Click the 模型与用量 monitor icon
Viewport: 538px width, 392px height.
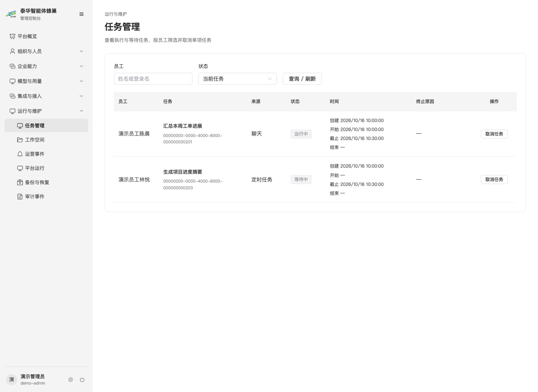click(12, 81)
